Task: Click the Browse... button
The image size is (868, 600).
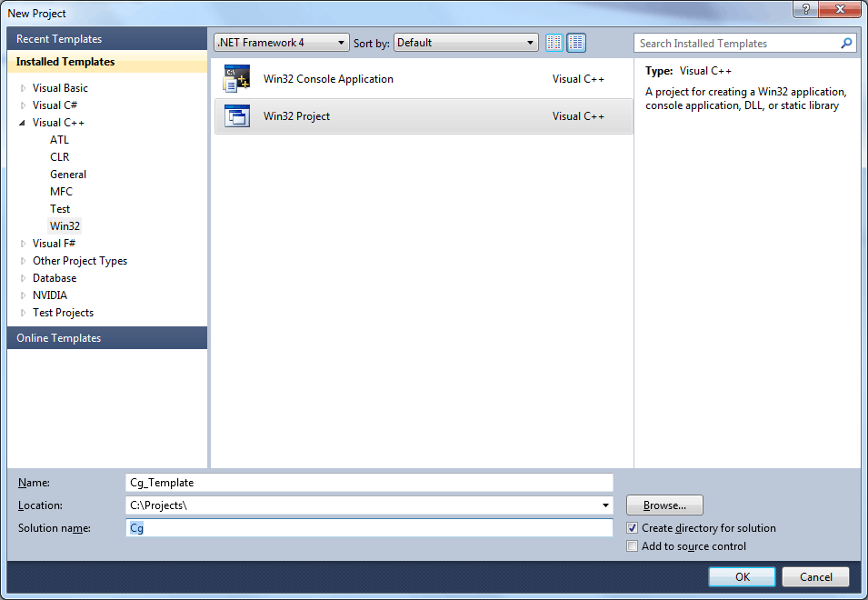Action: click(x=664, y=505)
